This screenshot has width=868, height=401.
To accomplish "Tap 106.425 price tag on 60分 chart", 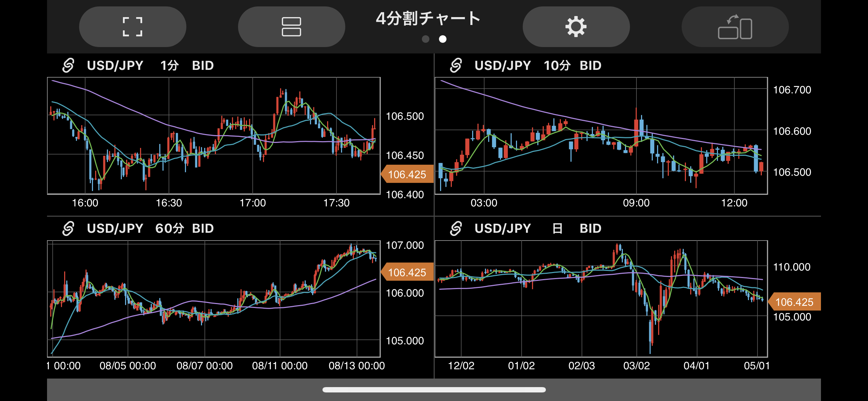I will [407, 272].
